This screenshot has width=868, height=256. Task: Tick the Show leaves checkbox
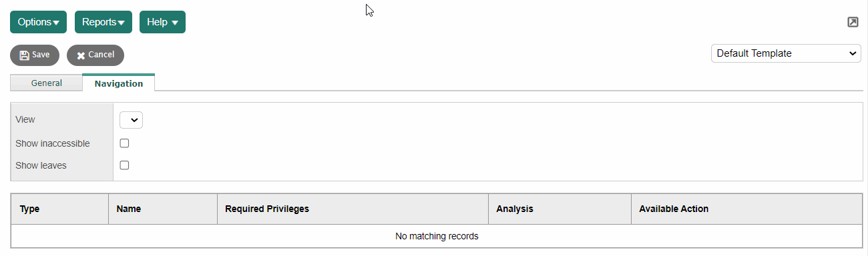pyautogui.click(x=124, y=165)
